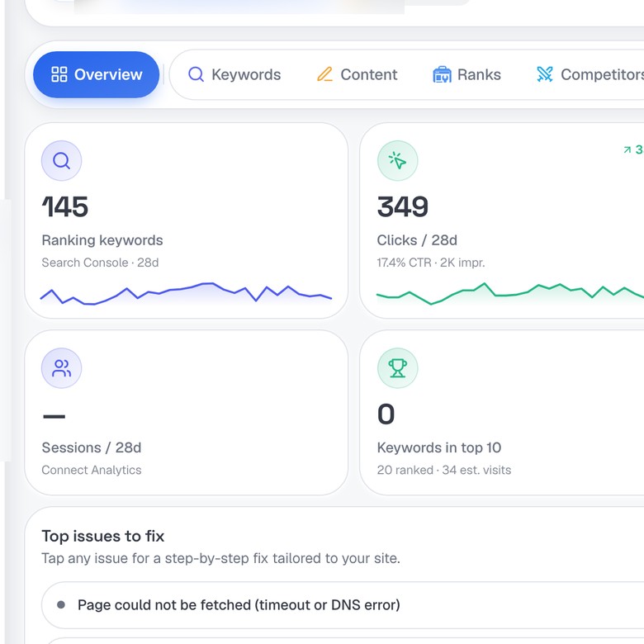This screenshot has height=644, width=644.
Task: Open the Competitors tab
Action: [590, 74]
